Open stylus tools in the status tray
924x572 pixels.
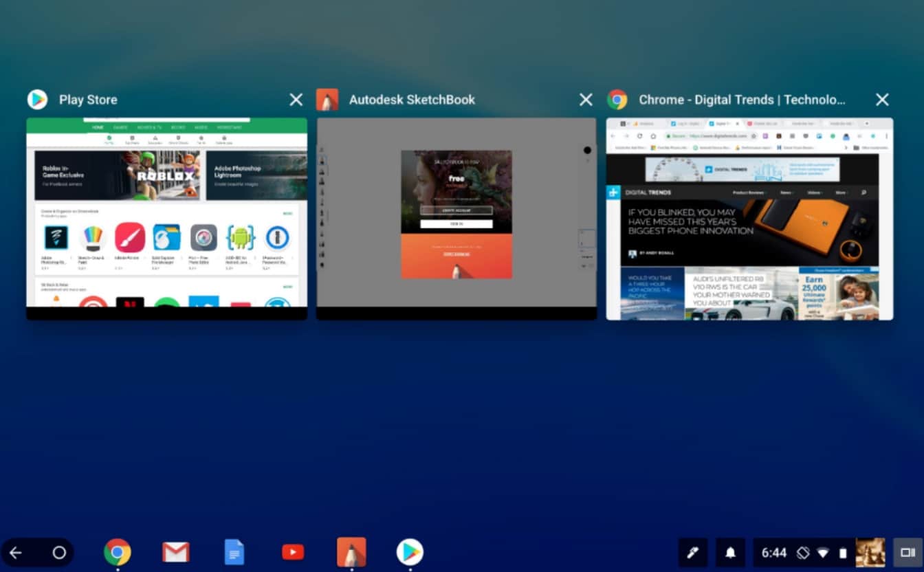coord(693,552)
